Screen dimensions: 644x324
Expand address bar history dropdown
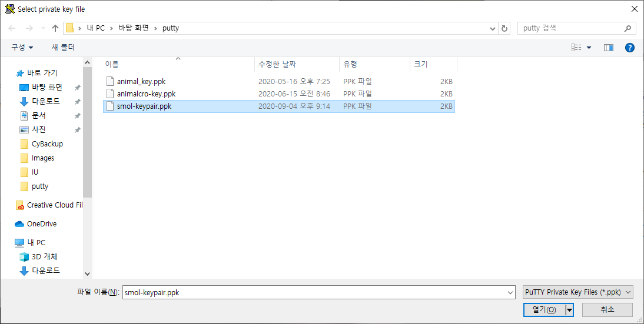(x=493, y=28)
